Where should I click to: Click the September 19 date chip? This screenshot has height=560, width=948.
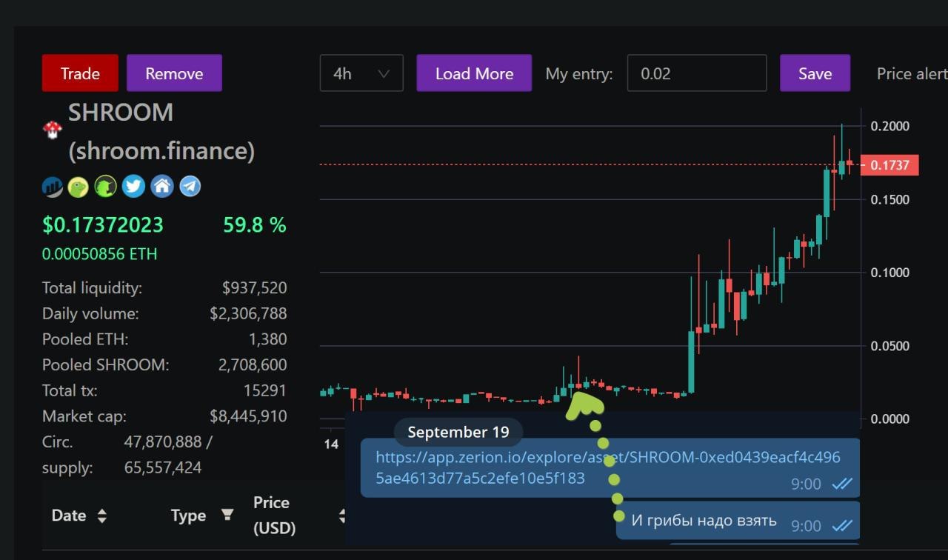(x=458, y=433)
